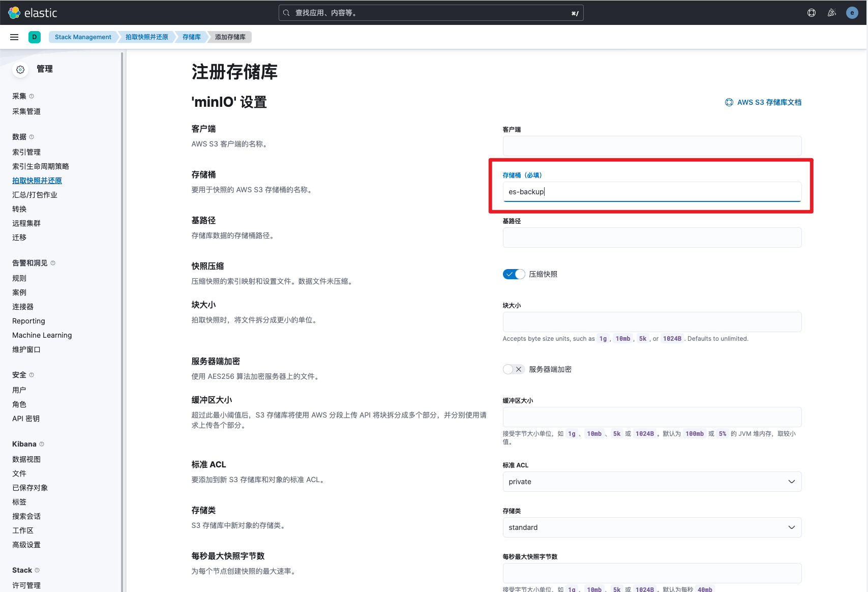The height and width of the screenshot is (592, 868).
Task: Click the green D space avatar
Action: [35, 37]
